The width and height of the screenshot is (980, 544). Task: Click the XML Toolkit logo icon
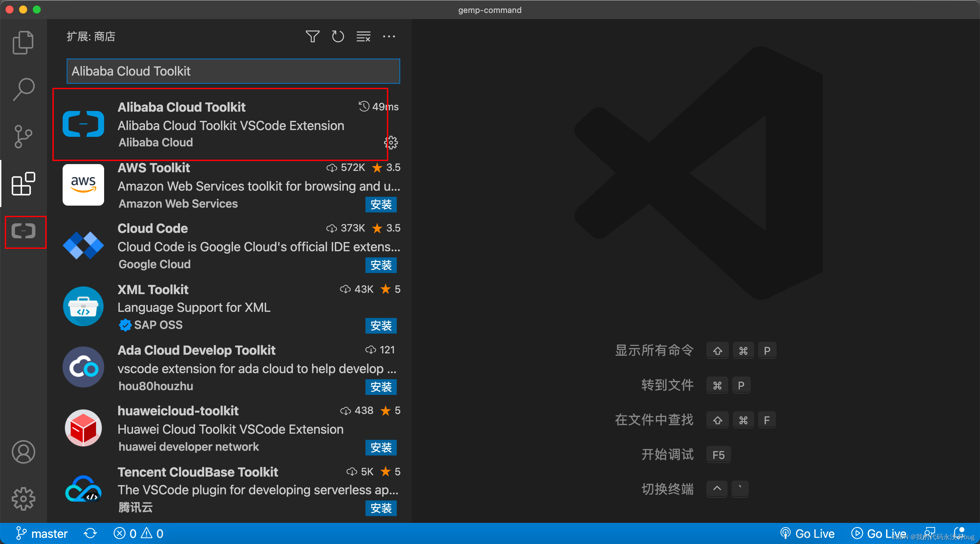click(83, 306)
